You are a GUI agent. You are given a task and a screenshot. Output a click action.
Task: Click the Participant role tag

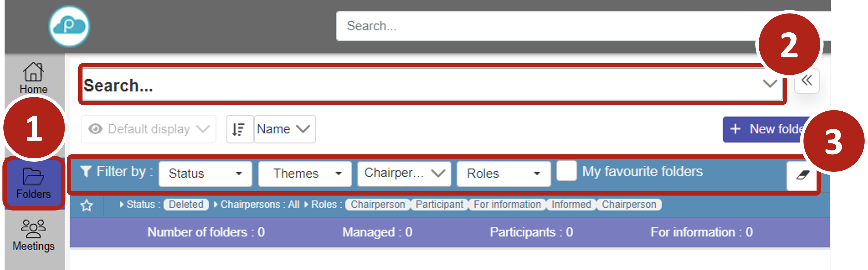pyautogui.click(x=439, y=204)
